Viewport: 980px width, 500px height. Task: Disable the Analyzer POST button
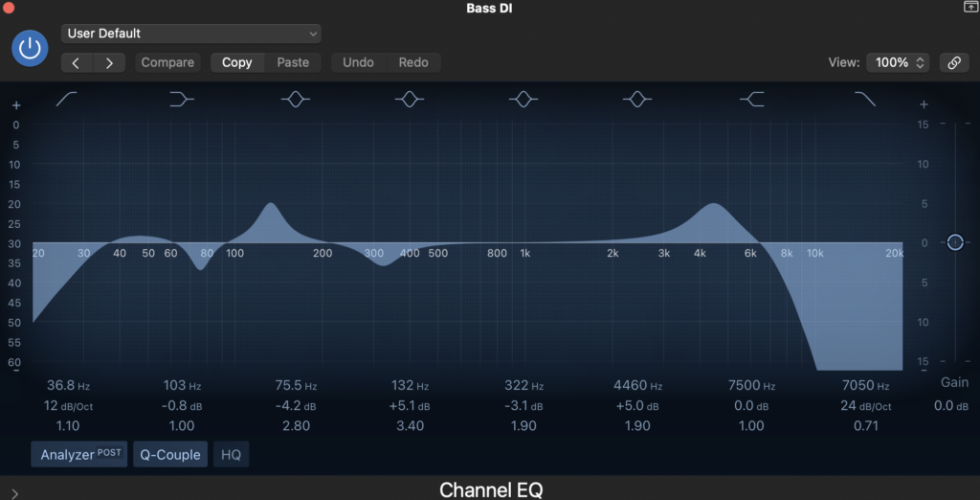[78, 454]
